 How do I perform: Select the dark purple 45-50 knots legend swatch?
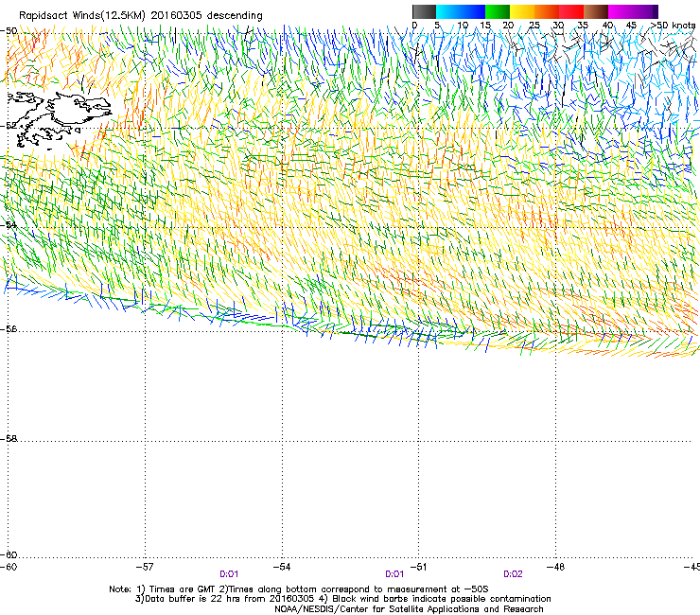[645, 11]
